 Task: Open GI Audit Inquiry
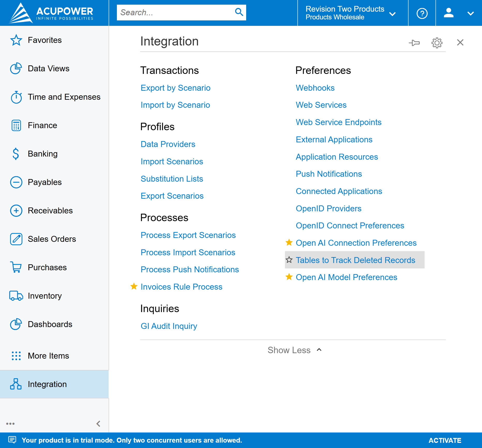pos(169,326)
